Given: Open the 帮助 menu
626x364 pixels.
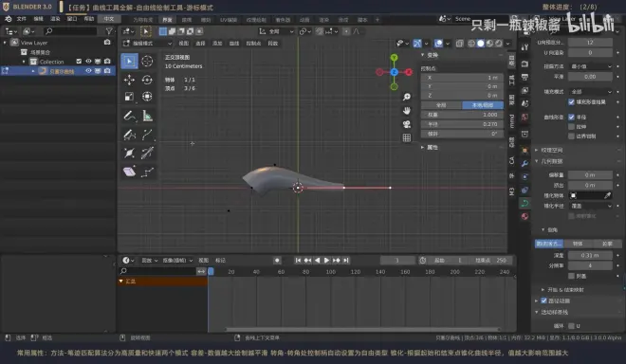Looking at the screenshot, I should 89,19.
